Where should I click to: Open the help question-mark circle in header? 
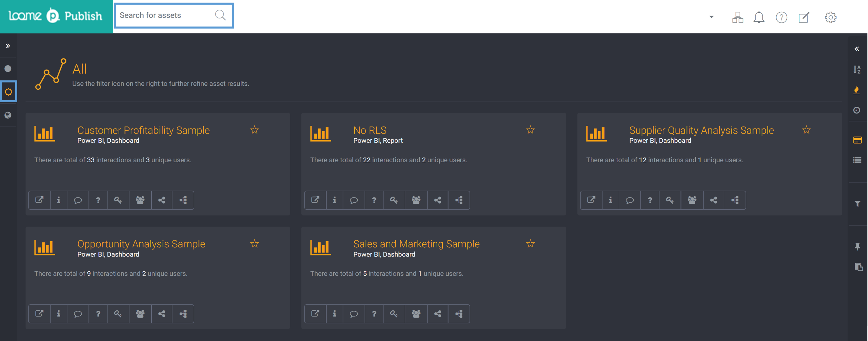(781, 17)
